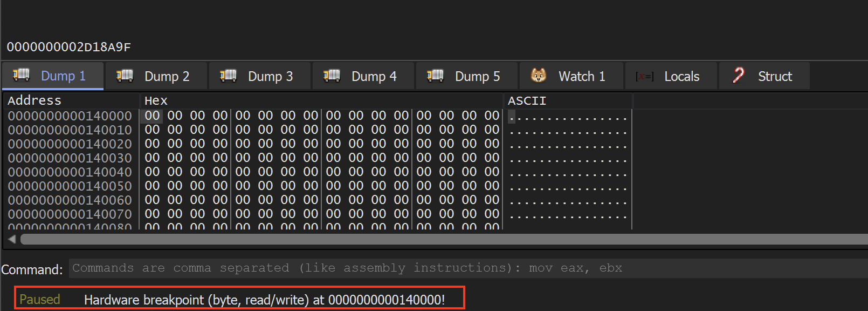Click the Locals variable icon

point(645,77)
